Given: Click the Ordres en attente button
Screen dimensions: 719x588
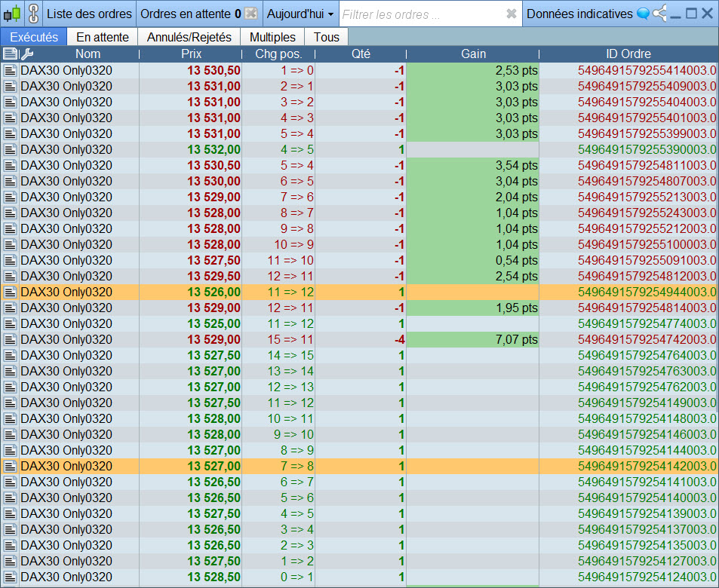Looking at the screenshot, I should [x=190, y=14].
